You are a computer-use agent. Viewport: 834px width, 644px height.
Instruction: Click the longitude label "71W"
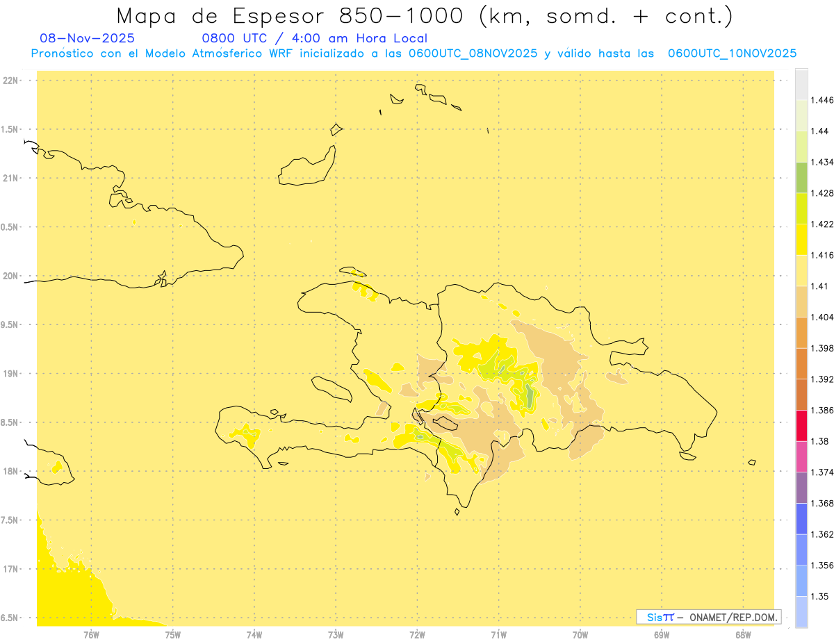[498, 634]
